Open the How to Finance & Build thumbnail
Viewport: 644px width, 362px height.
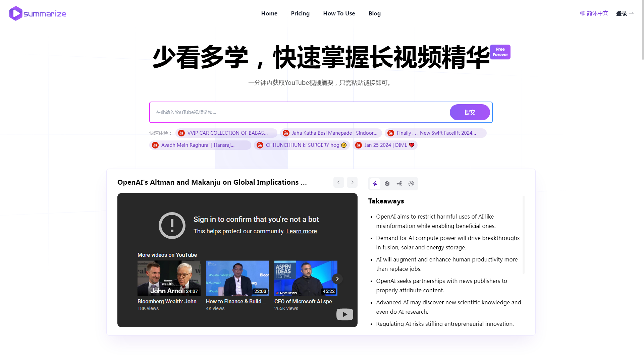coord(237,278)
